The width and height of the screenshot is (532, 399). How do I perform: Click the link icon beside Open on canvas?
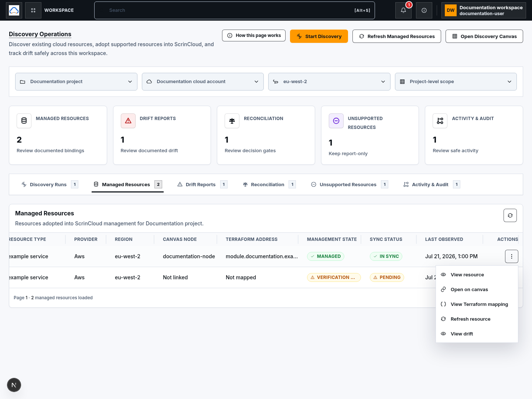[443, 289]
